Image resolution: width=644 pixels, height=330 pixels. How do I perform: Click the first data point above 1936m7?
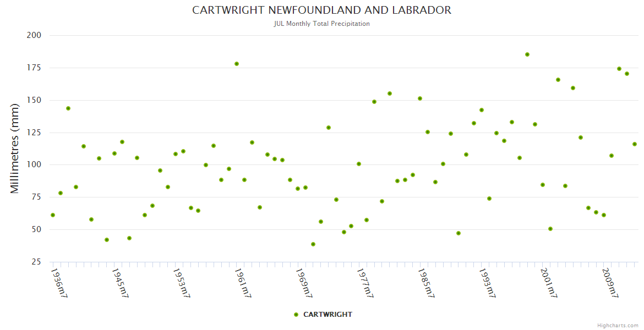(53, 215)
